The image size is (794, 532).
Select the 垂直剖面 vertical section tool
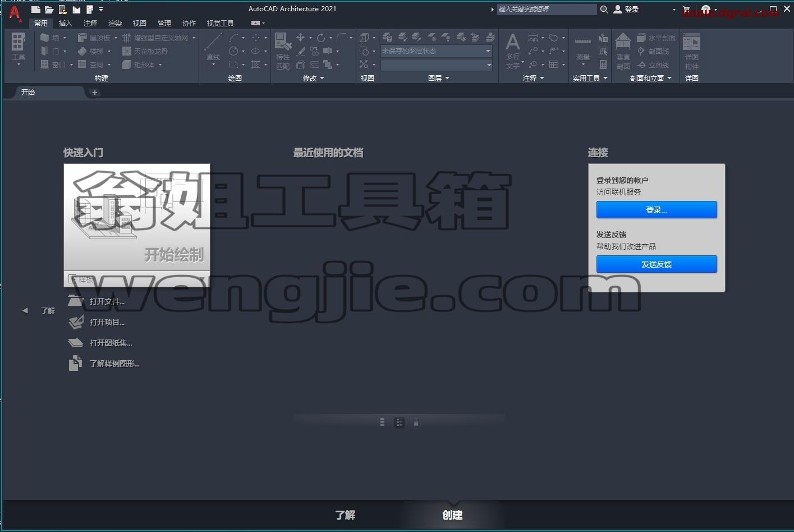click(x=623, y=51)
